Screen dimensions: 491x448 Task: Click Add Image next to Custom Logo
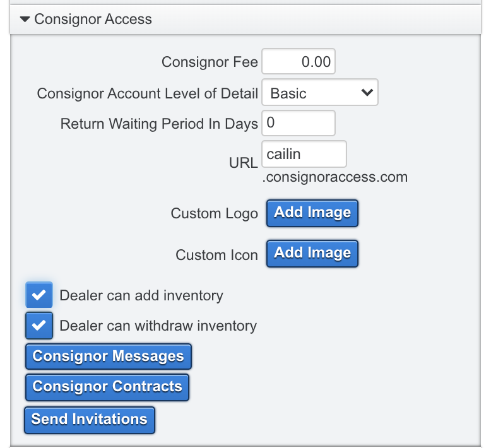(x=312, y=213)
